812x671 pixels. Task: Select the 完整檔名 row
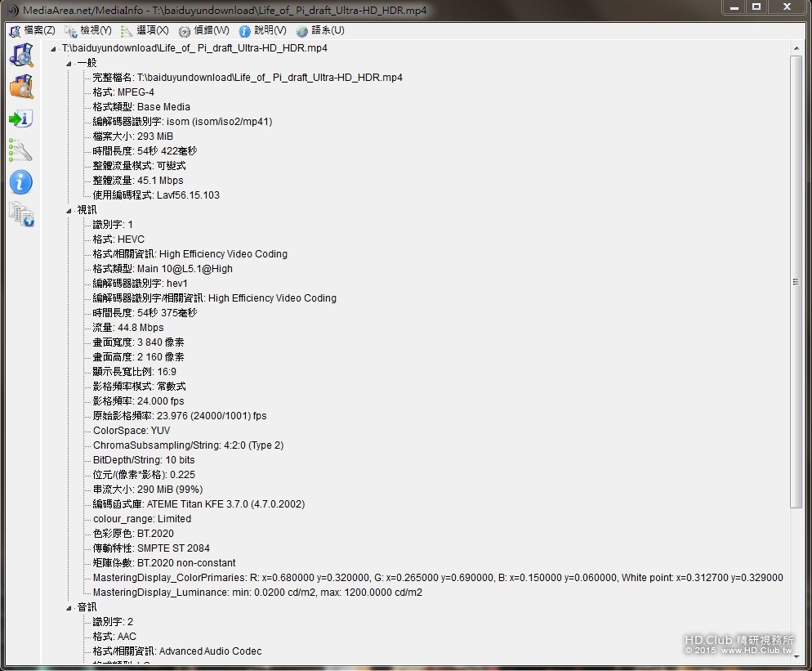(247, 78)
